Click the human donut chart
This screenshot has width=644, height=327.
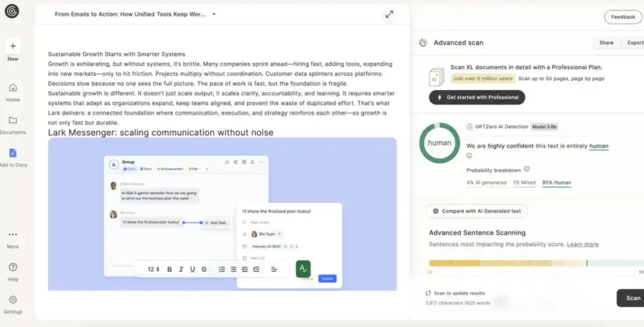click(x=440, y=143)
